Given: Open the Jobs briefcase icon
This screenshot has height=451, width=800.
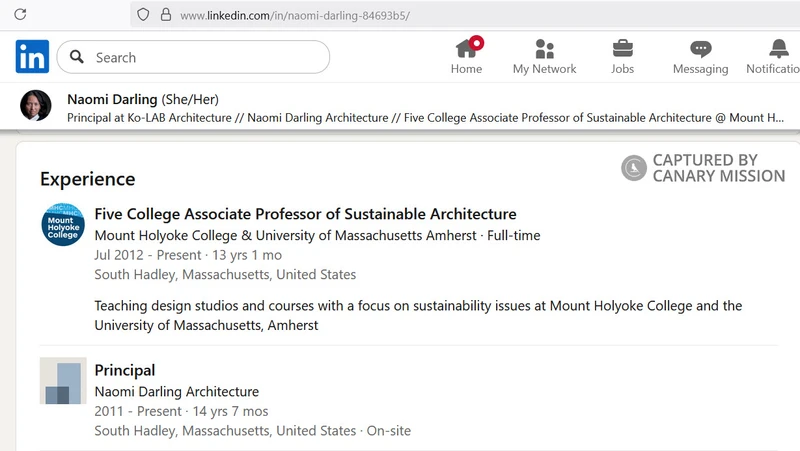Looking at the screenshot, I should click(x=622, y=48).
